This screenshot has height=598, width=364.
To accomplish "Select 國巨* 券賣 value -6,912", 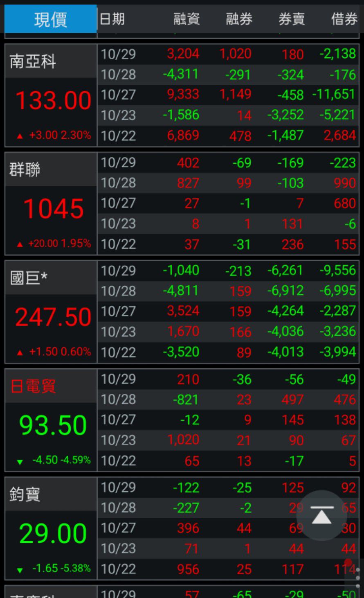I will (285, 291).
